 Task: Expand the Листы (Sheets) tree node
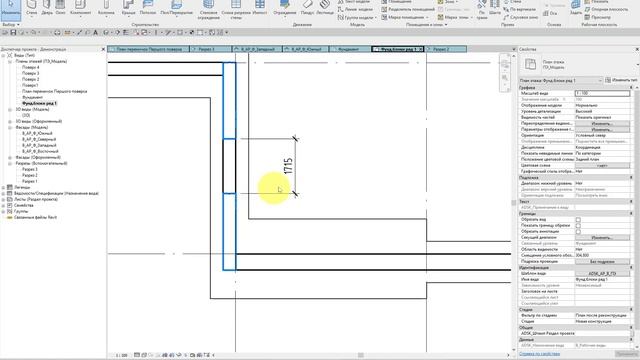coord(3,199)
